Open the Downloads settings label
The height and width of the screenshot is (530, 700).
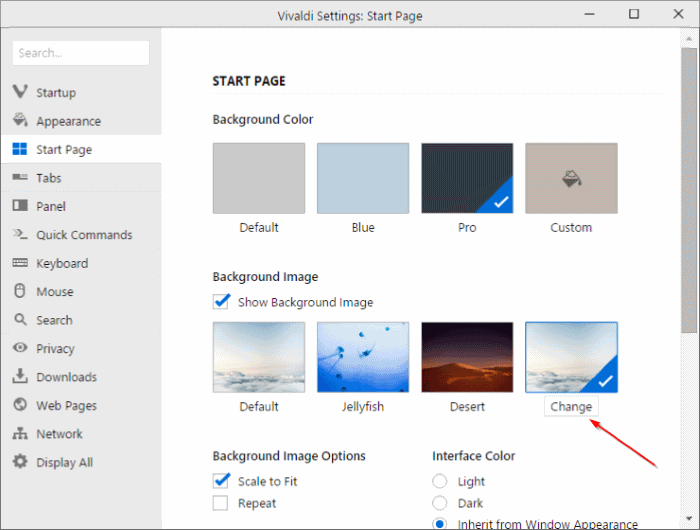click(x=66, y=377)
